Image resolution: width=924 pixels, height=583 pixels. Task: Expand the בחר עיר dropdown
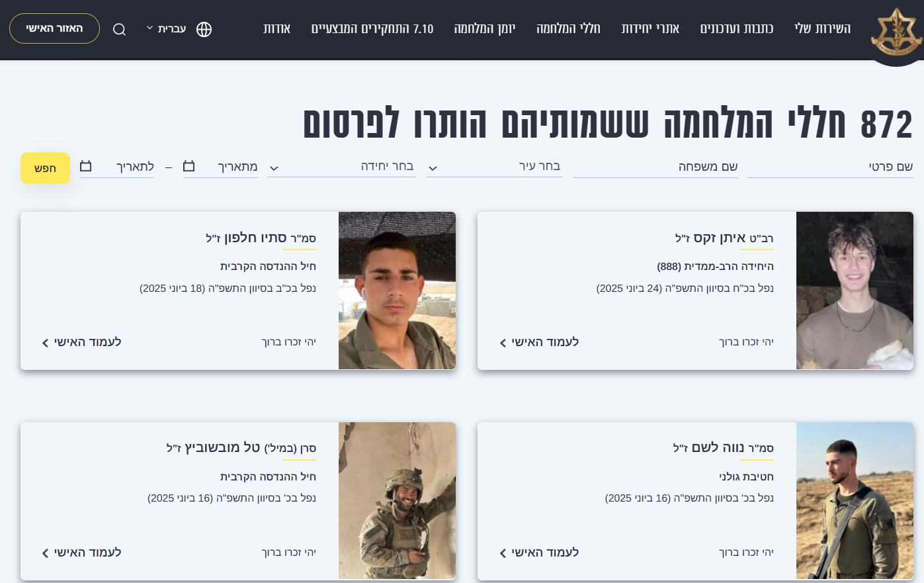coord(494,167)
